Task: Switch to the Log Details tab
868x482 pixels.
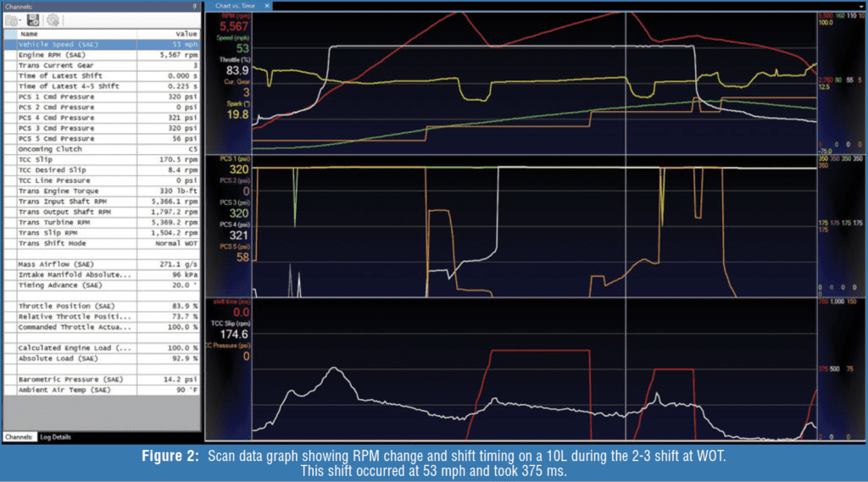Action: click(x=53, y=437)
